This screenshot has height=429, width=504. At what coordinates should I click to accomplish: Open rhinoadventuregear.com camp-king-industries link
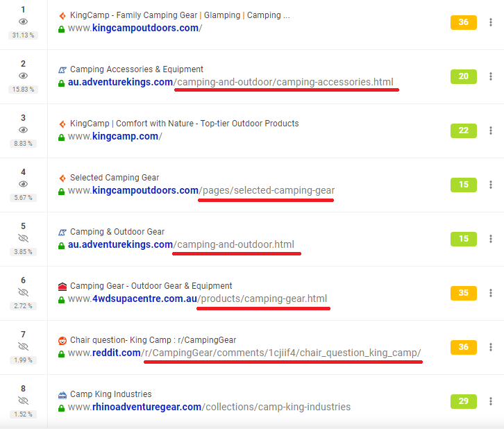coord(209,407)
